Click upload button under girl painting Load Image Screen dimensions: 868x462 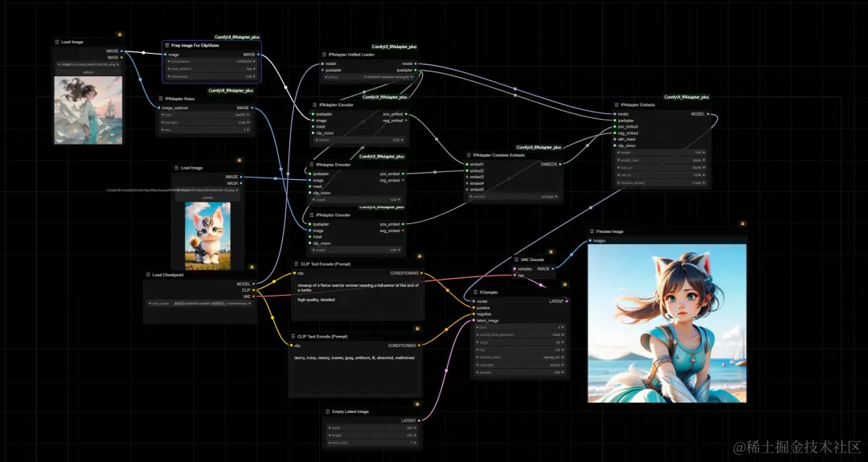click(88, 72)
